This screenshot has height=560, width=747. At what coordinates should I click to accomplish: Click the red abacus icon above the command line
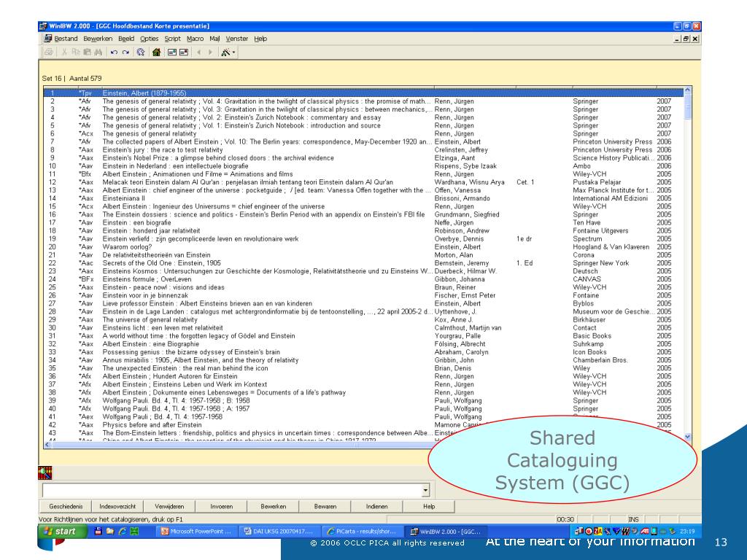point(44,472)
